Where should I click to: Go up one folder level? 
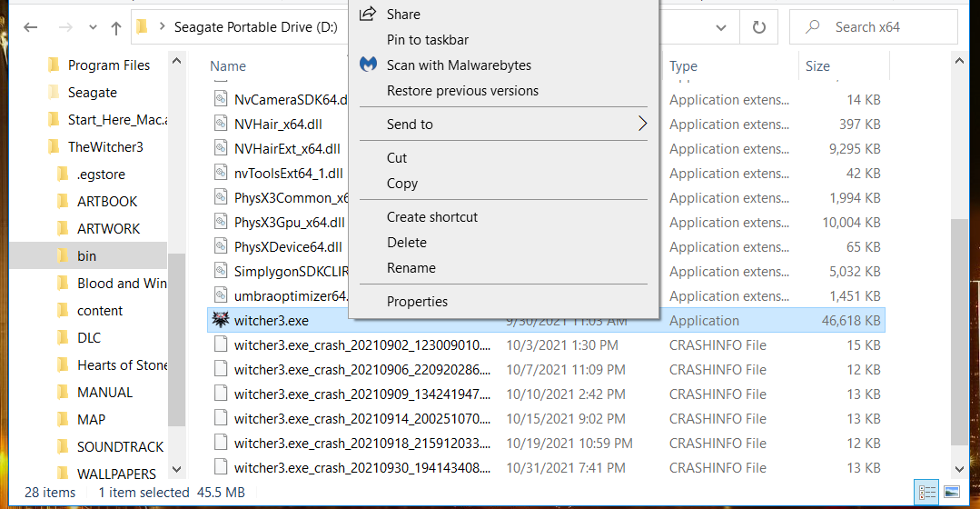[x=116, y=27]
